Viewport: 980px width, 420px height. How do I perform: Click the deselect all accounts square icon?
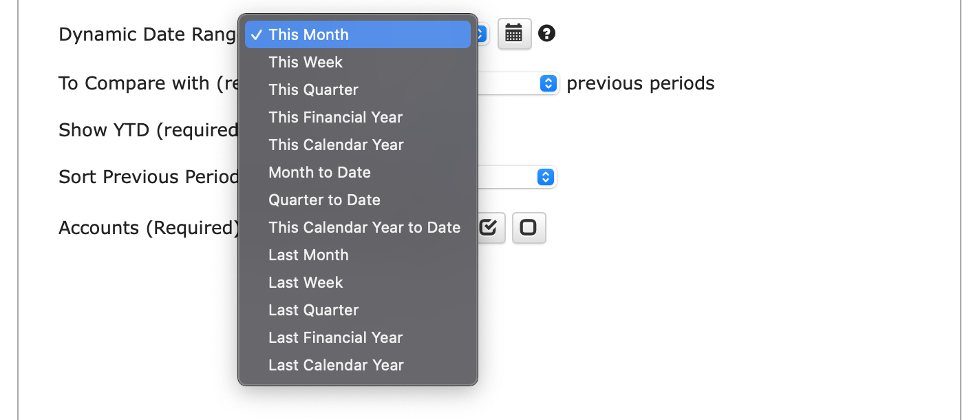529,227
